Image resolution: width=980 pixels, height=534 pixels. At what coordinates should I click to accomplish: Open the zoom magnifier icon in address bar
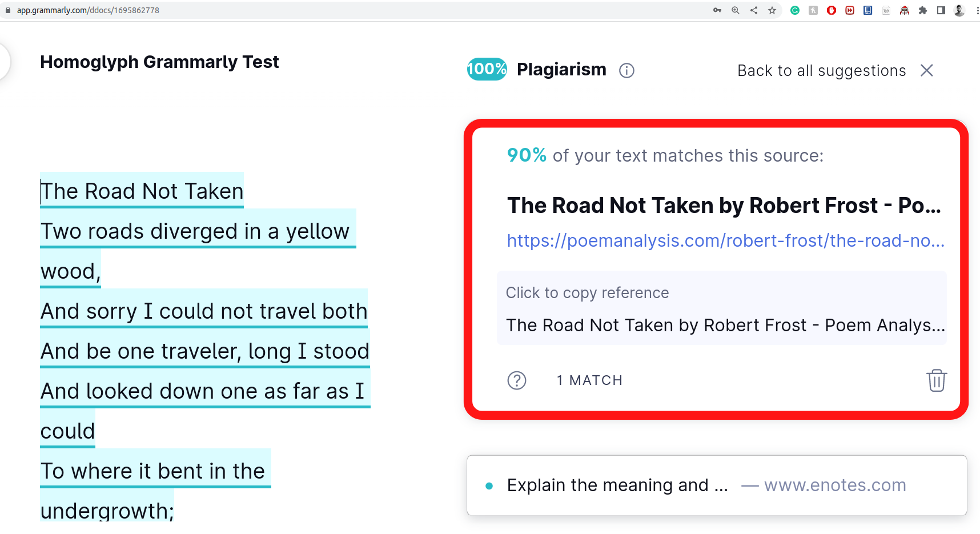pyautogui.click(x=736, y=10)
